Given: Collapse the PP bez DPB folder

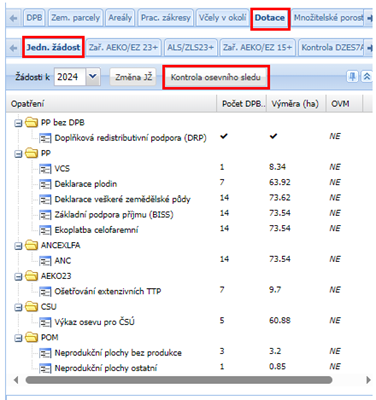Looking at the screenshot, I should [18, 123].
